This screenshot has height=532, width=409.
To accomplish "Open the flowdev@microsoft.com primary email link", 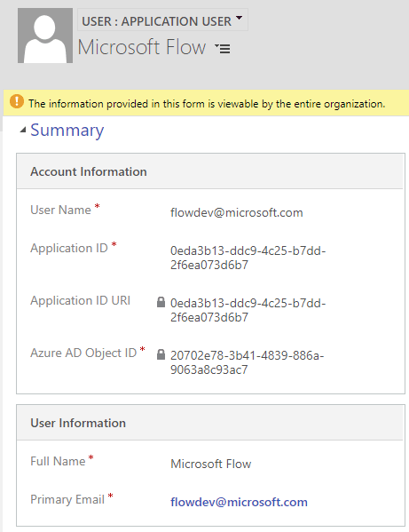I will [239, 502].
